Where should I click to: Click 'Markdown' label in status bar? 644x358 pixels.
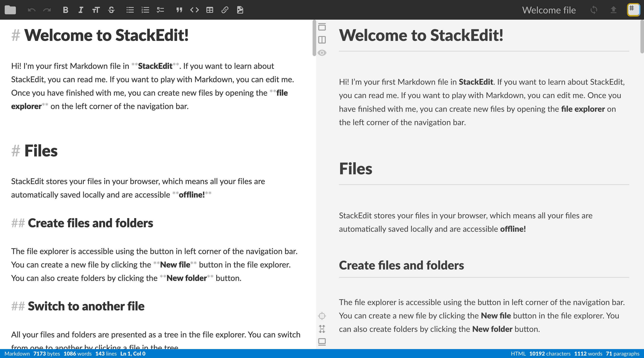pos(17,354)
